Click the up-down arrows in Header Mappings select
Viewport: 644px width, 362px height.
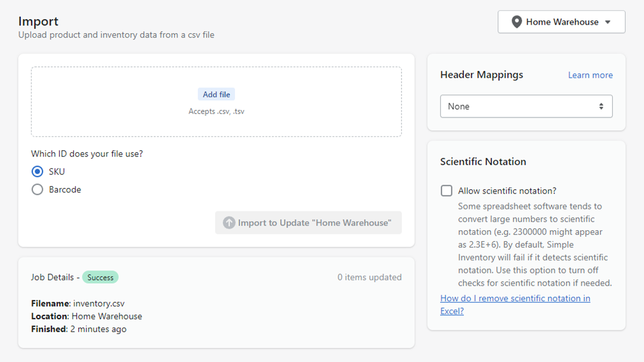(601, 106)
